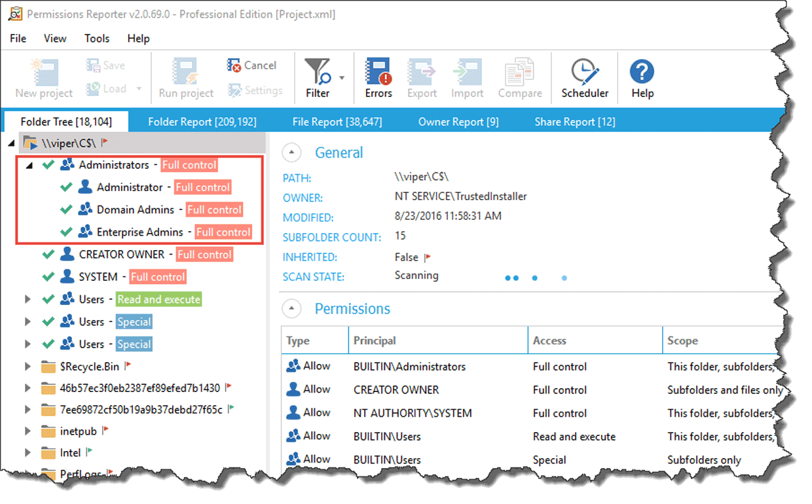The width and height of the screenshot is (812, 504).
Task: Click the modified date 8/23/2016 11:58:31 AM
Action: (x=449, y=216)
